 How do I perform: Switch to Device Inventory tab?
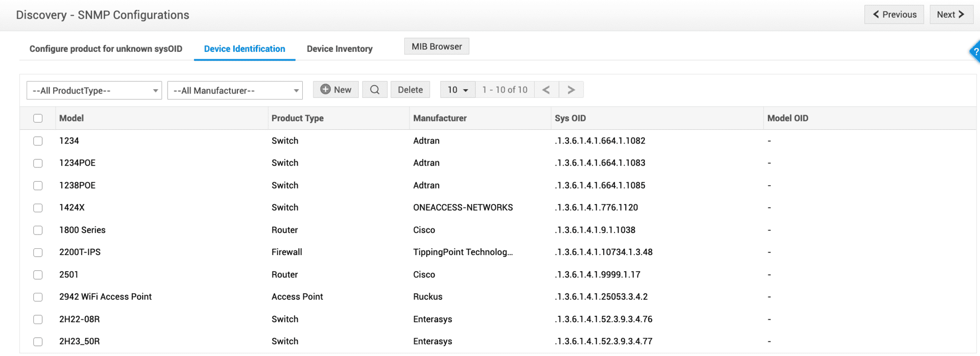coord(340,49)
